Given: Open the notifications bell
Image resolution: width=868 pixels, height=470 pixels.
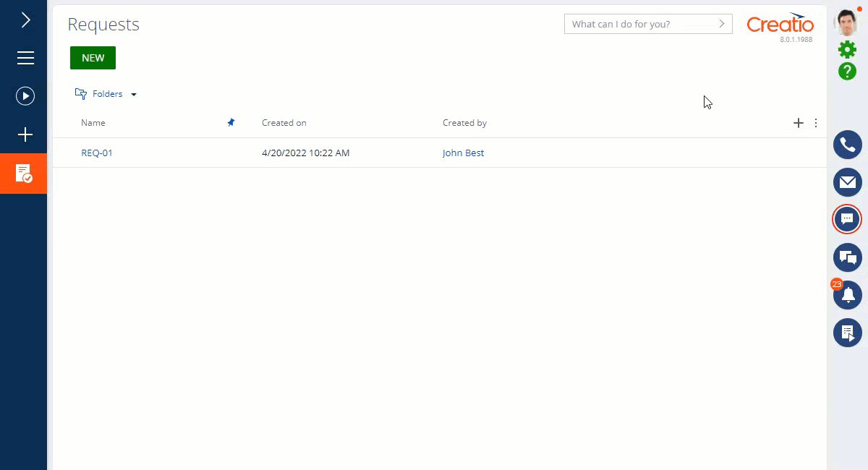Looking at the screenshot, I should click(848, 295).
